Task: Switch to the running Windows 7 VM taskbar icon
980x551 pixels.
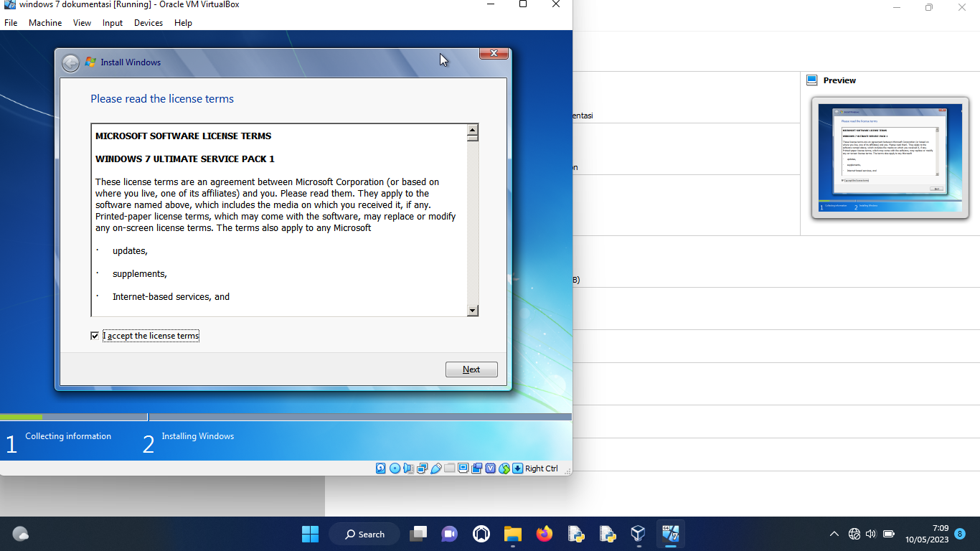Action: [671, 534]
